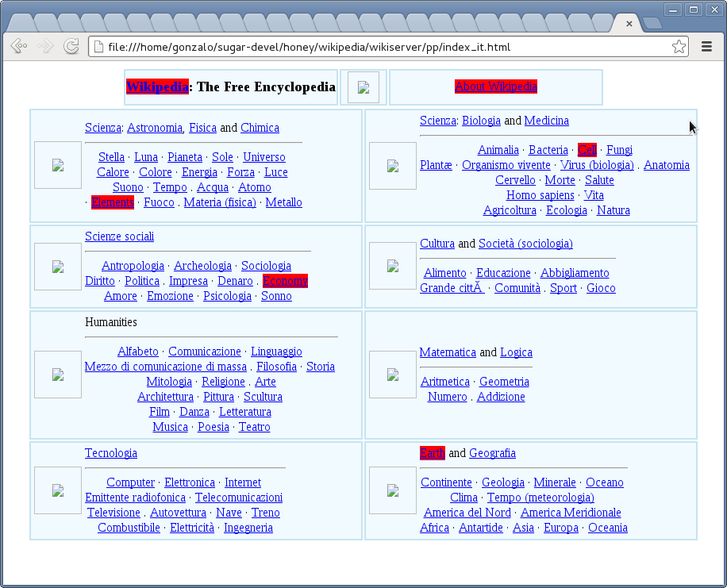Reload the page with the refresh icon
Image resolution: width=727 pixels, height=588 pixels.
click(71, 46)
